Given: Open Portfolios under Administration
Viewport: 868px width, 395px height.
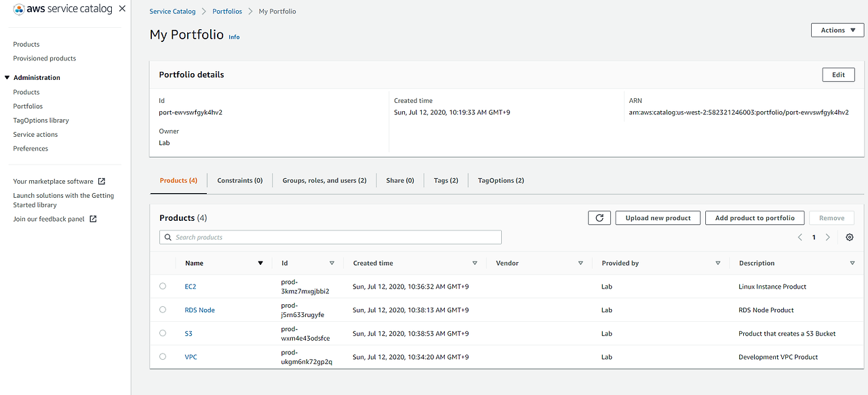Looking at the screenshot, I should (28, 106).
